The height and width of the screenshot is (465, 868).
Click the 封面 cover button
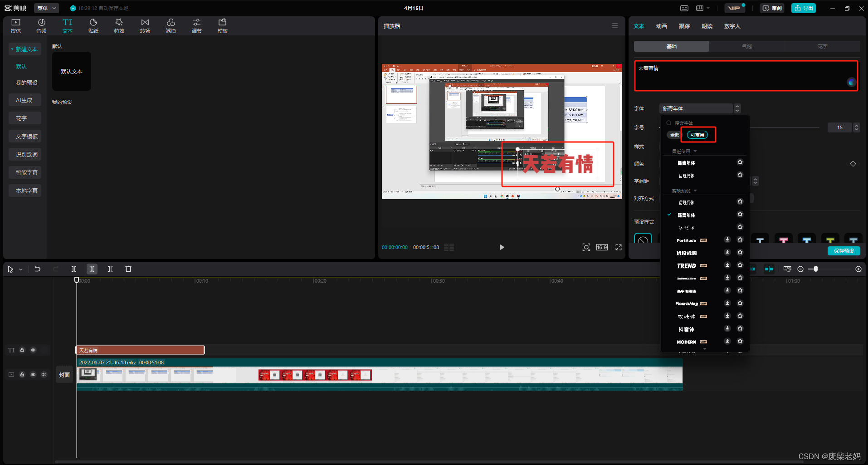(64, 375)
